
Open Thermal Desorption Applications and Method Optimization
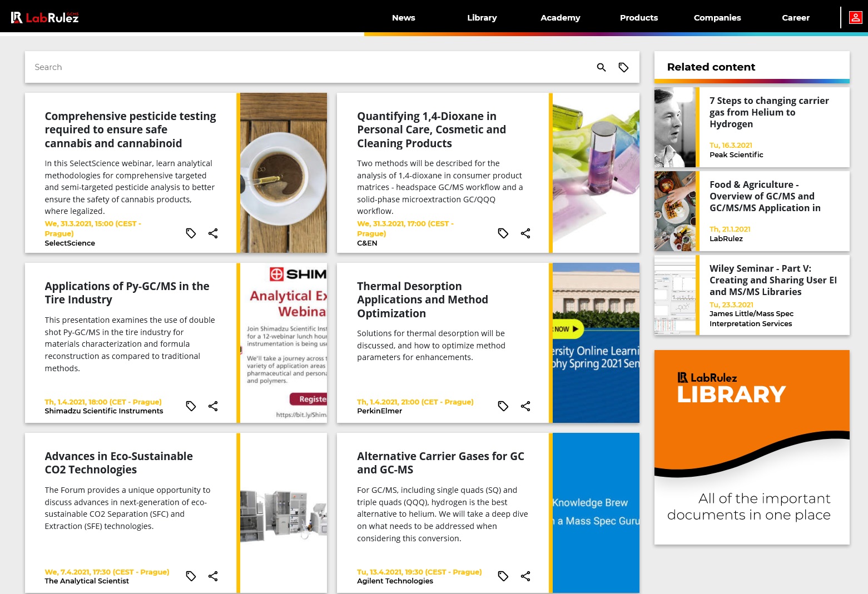click(x=423, y=300)
